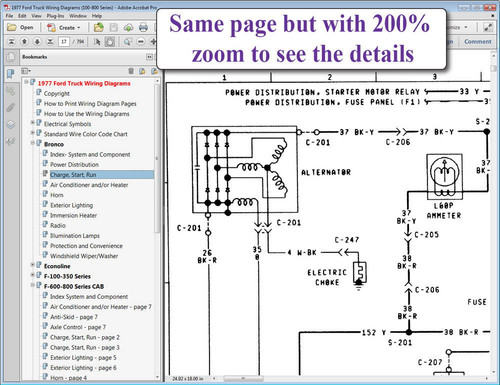Open the Attachments paperclip panel
This screenshot has width=500, height=385.
11,108
